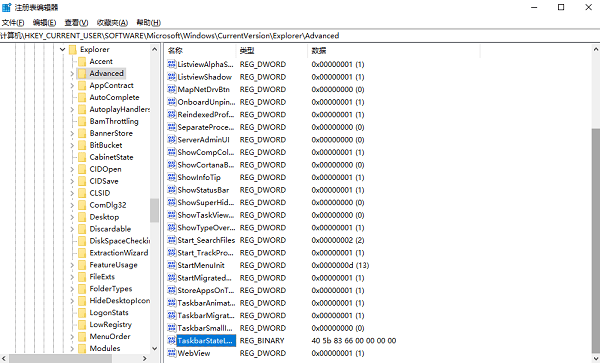Collapse the Explorer tree node

pyautogui.click(x=62, y=49)
